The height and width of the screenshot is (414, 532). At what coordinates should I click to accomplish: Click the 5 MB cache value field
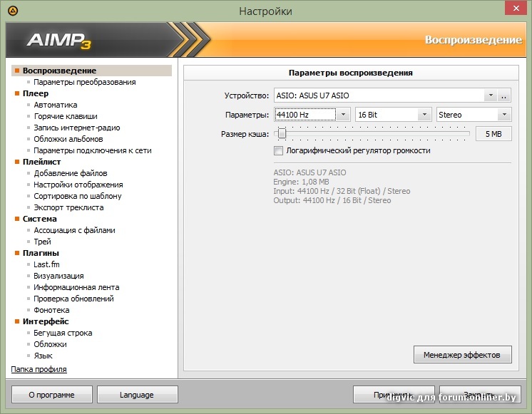493,134
